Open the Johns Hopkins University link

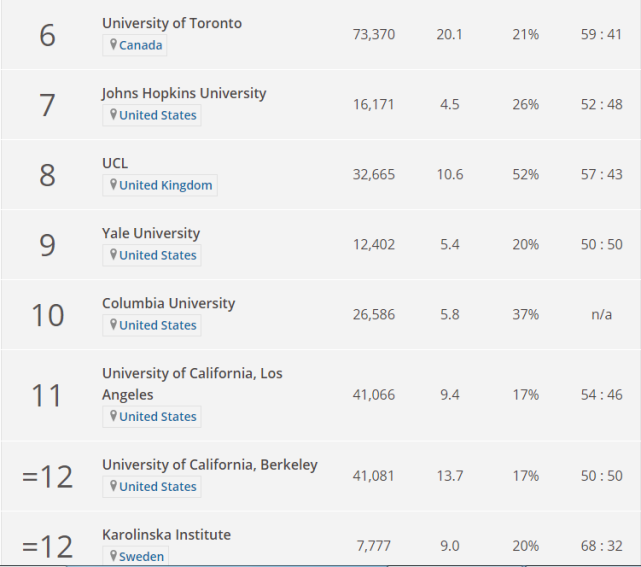183,93
